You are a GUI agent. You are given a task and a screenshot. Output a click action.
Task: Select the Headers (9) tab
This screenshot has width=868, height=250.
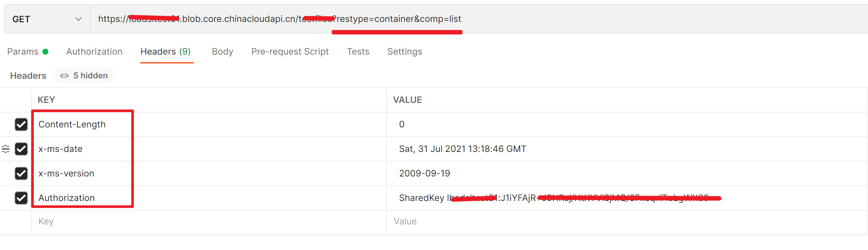(x=166, y=52)
